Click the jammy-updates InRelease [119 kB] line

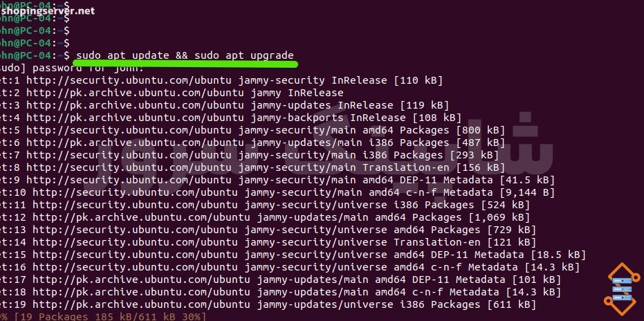coord(225,105)
